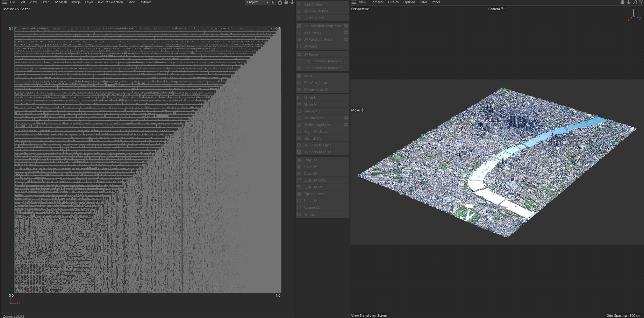Open the Layer menu in UV editor
This screenshot has height=318, width=644.
tap(89, 2)
